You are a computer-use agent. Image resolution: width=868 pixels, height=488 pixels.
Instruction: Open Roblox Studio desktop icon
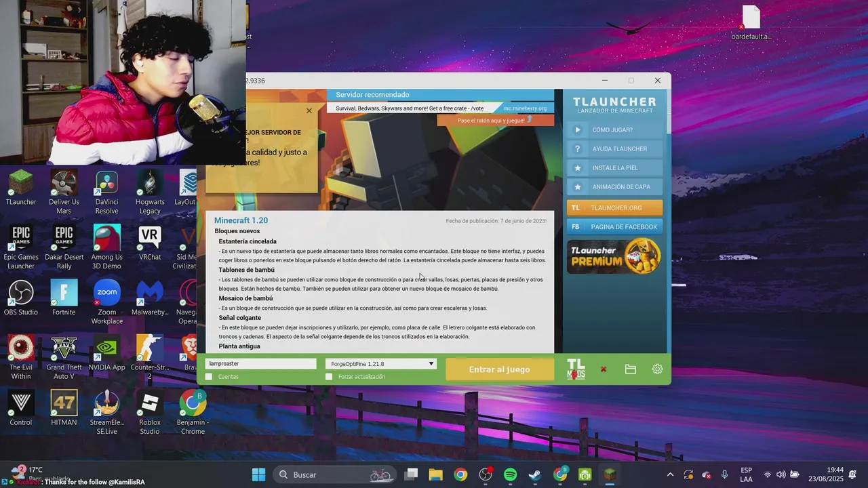pyautogui.click(x=150, y=412)
